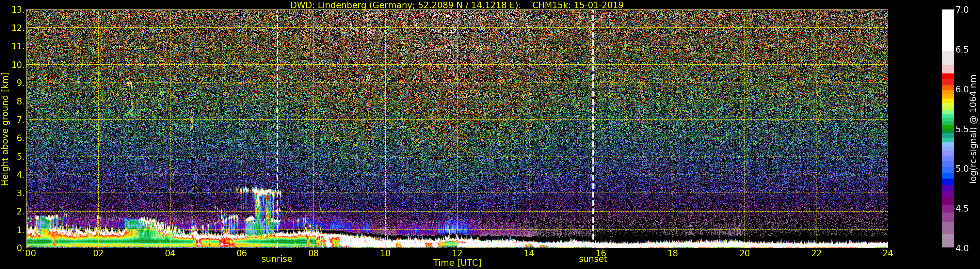Click the height axis tick "2."
Image resolution: width=980 pixels, height=269 pixels.
pos(20,211)
